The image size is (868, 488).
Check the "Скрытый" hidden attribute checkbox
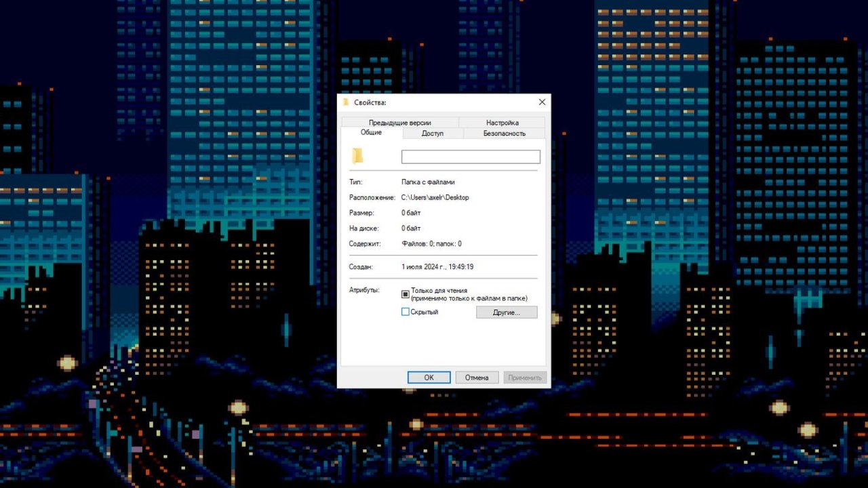(406, 312)
